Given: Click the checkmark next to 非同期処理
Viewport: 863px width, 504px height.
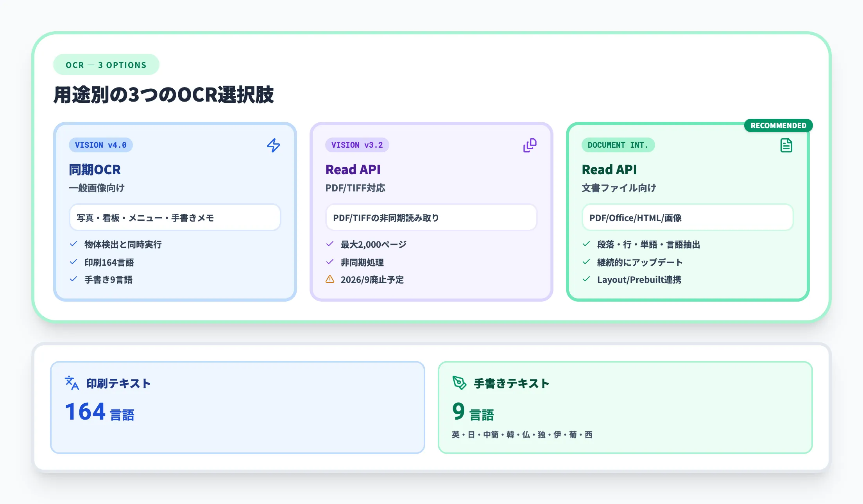Looking at the screenshot, I should pos(329,262).
